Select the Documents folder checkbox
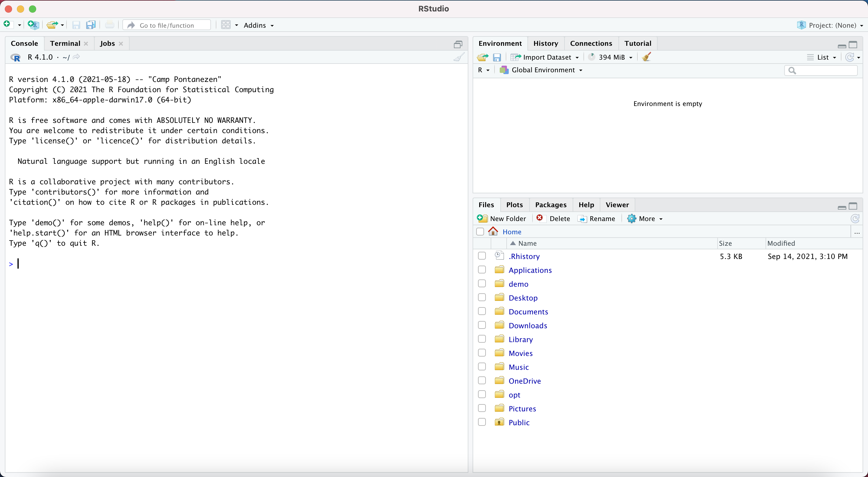868x477 pixels. (481, 311)
